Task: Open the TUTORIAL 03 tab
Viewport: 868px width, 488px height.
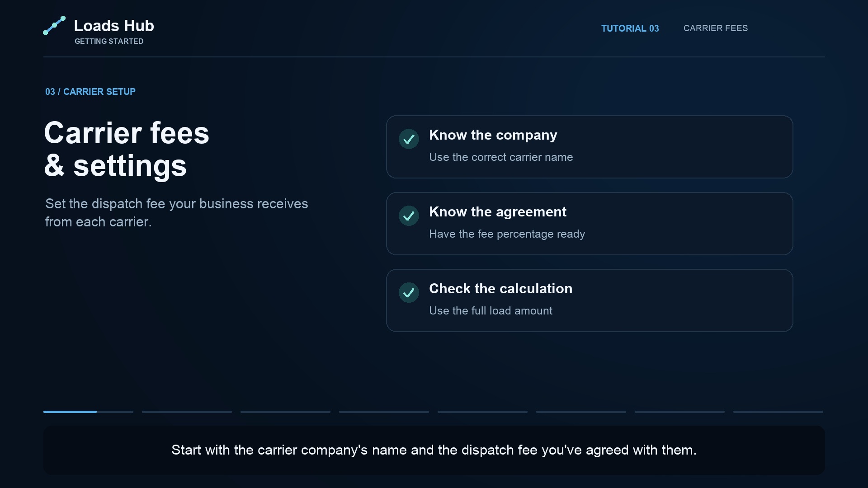Action: (630, 28)
